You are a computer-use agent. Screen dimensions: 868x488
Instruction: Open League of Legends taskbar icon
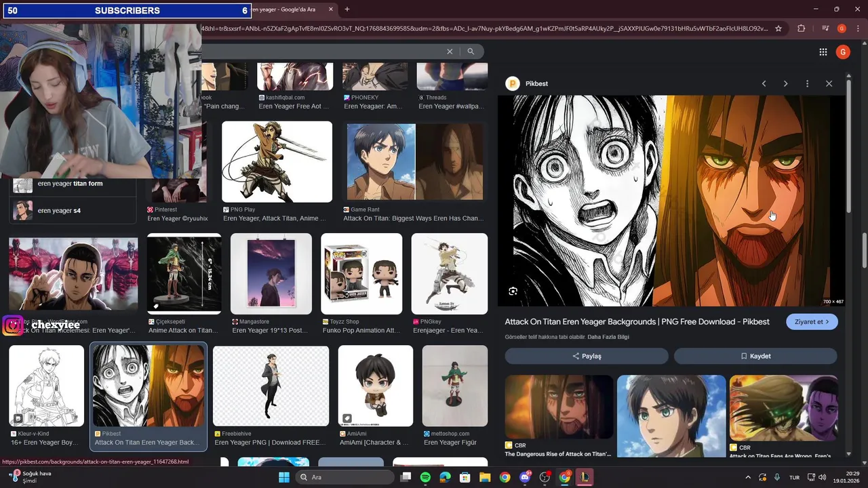(584, 477)
